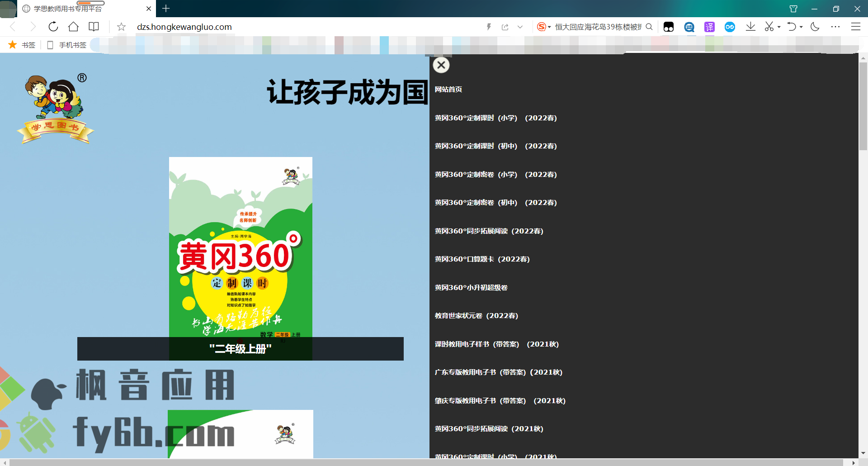The image size is (868, 466).
Task: Open the blue chat-bubble extension icon
Action: pos(689,27)
